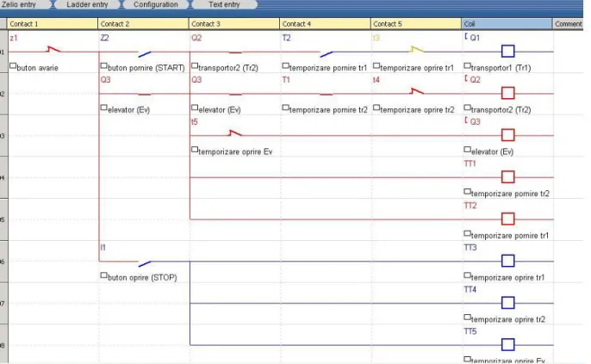Click the Q1 coil square symbol
This screenshot has height=364, width=591.
click(507, 51)
